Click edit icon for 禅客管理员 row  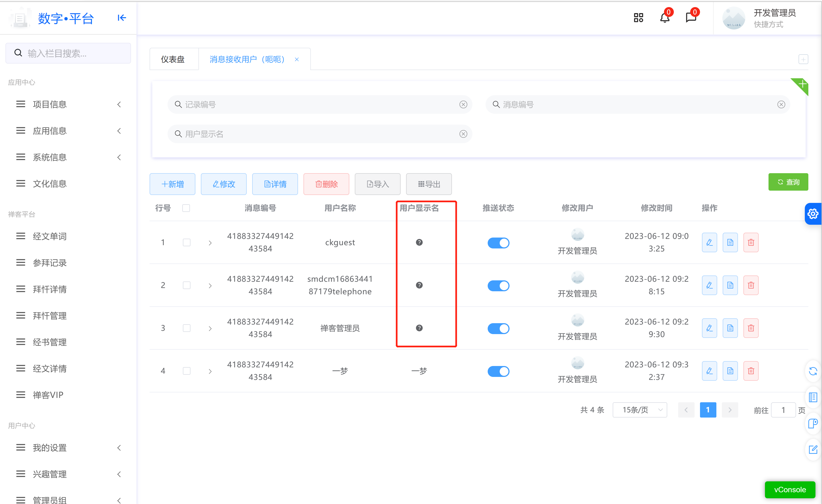coord(709,328)
